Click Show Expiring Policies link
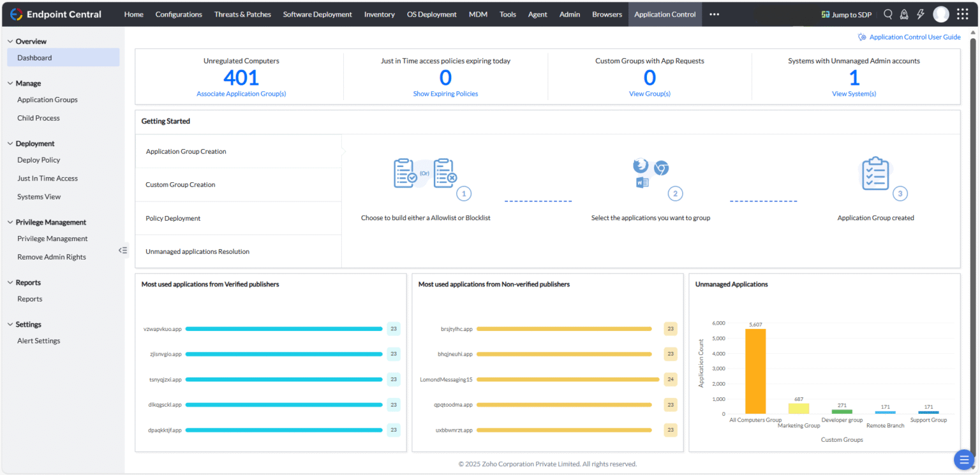Screen dimensions: 980x475 [445, 94]
